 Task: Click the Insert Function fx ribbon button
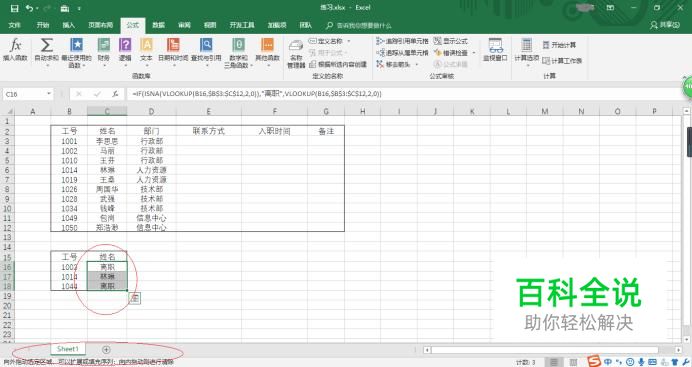point(15,49)
